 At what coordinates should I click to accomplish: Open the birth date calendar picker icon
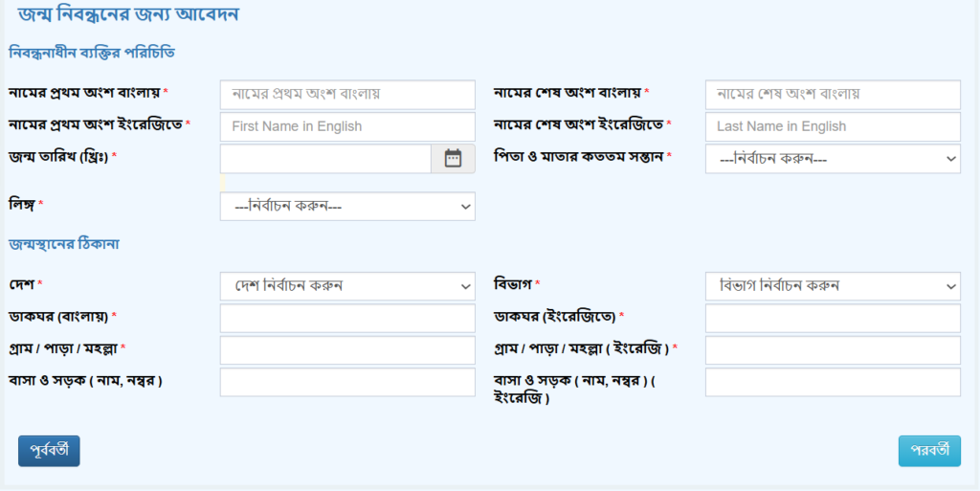coord(453,159)
